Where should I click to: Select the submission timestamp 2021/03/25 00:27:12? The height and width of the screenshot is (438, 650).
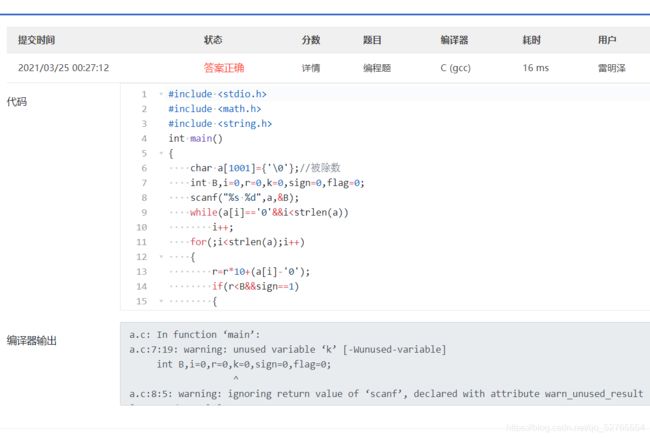click(x=63, y=68)
